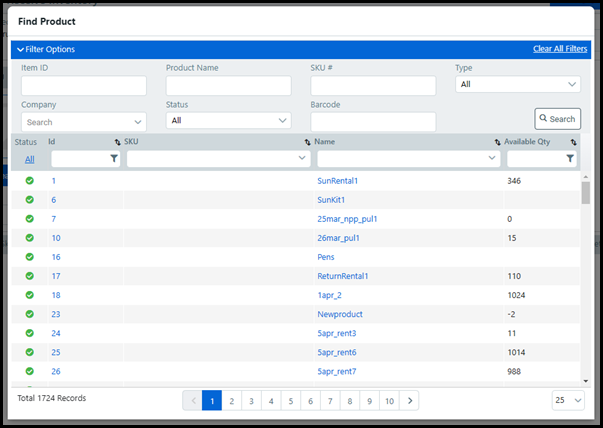Screen dimensions: 603x428
Task: Open the Type dropdown
Action: point(517,85)
